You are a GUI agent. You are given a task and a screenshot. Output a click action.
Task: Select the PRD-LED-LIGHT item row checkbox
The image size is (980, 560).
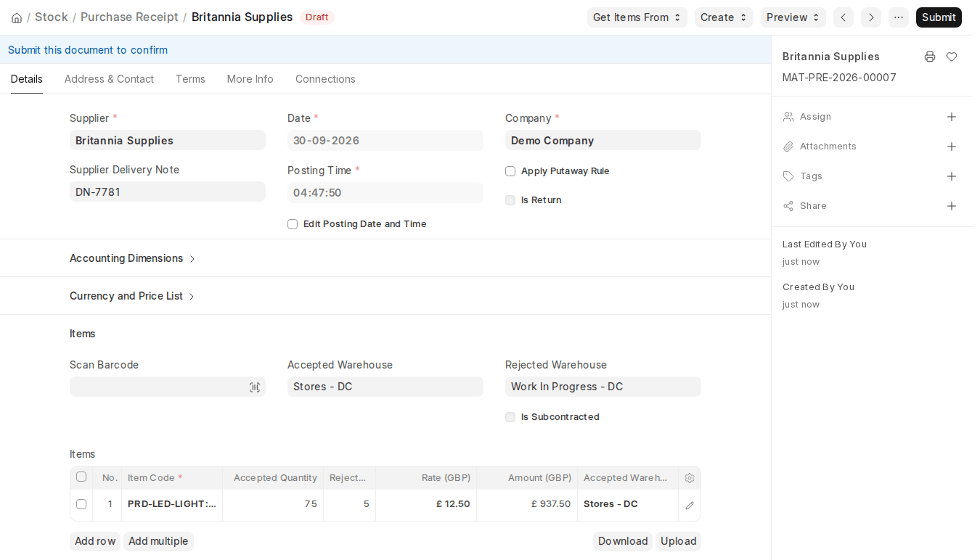tap(81, 504)
